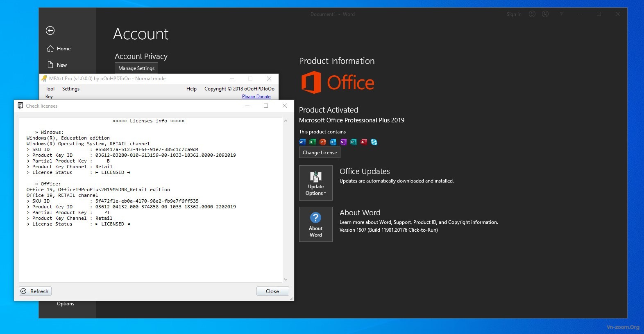Open the About Word button
The image size is (644, 334).
(x=315, y=224)
